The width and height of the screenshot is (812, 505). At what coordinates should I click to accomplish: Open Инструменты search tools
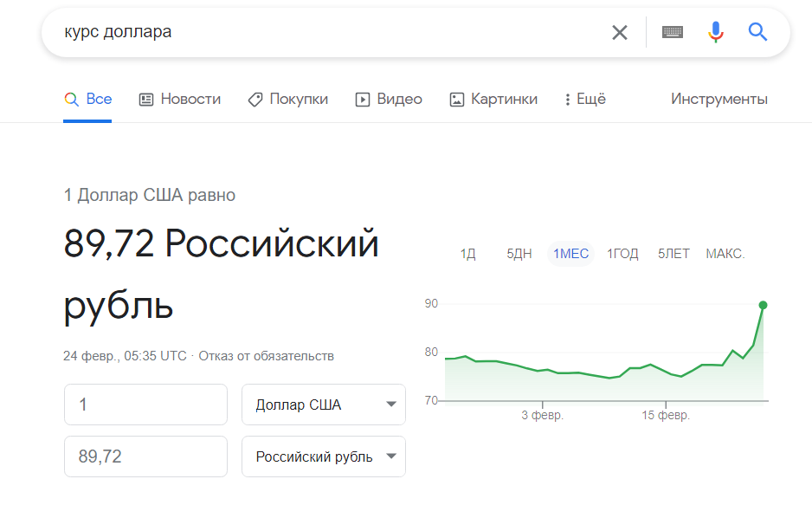pos(719,100)
